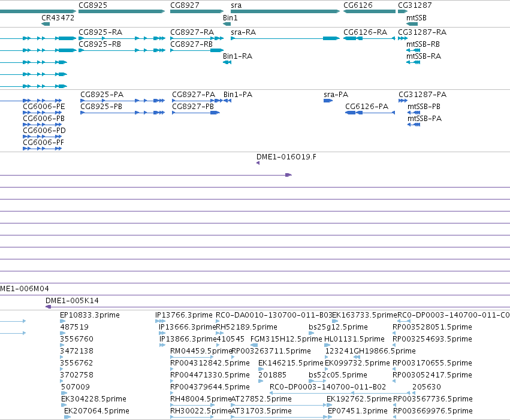Select EST label 3472138
Image resolution: width=510 pixels, height=420 pixels.
(x=77, y=351)
